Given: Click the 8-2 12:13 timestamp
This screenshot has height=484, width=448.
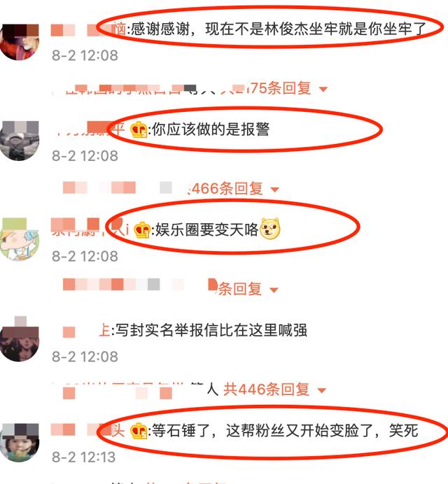Looking at the screenshot, I should tap(84, 457).
